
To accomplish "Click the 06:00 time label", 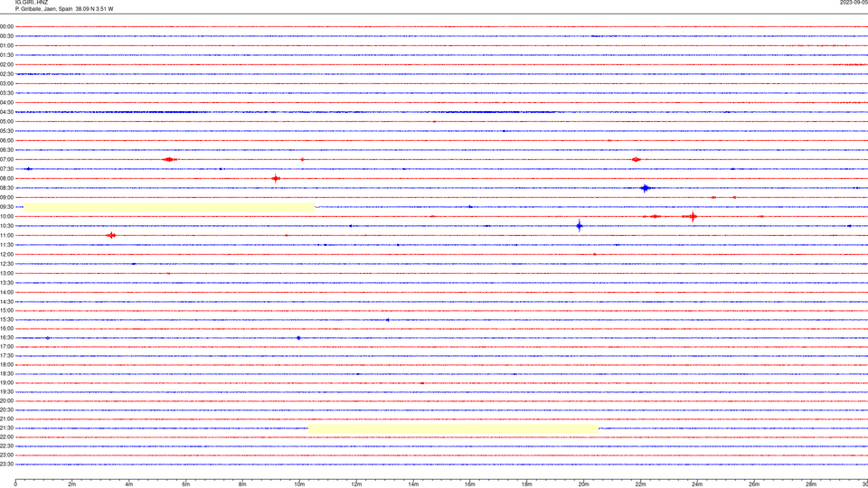I will click(x=6, y=141).
